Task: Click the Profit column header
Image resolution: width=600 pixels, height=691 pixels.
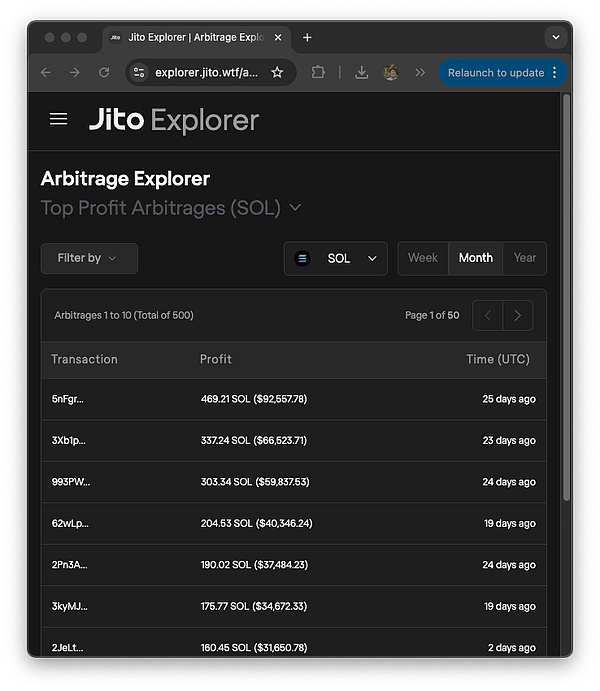Action: (x=216, y=360)
